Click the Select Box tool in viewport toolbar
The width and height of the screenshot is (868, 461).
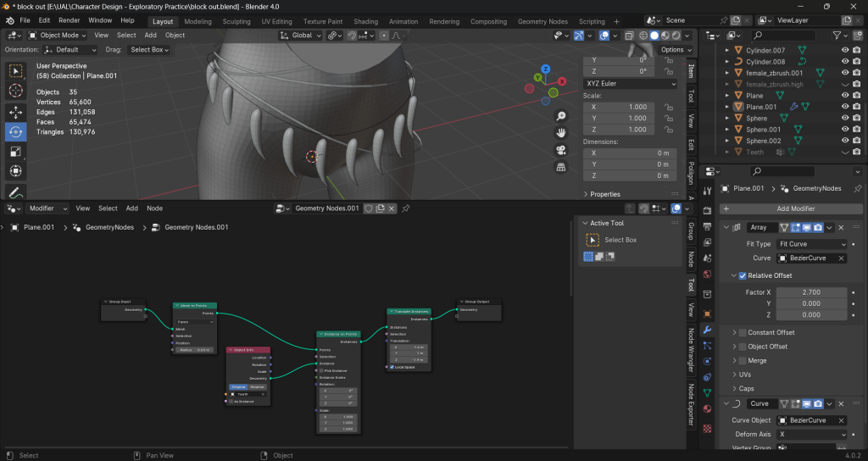(x=15, y=71)
